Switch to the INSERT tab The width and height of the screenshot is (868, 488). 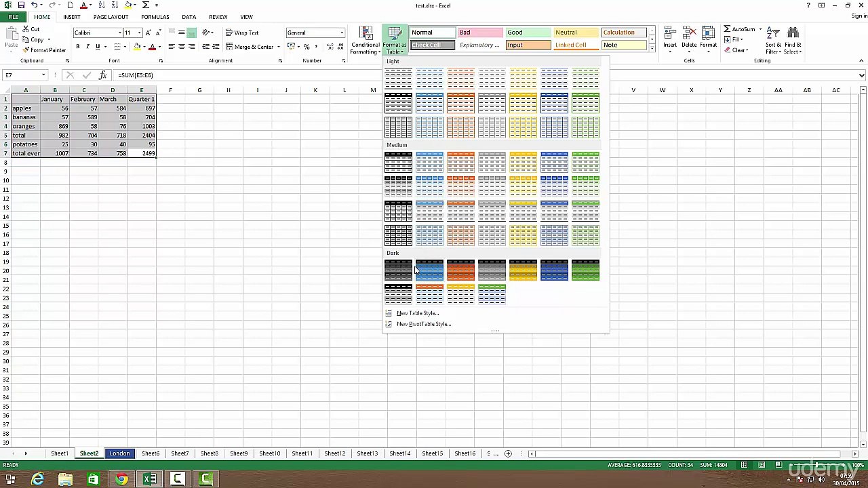(x=71, y=17)
